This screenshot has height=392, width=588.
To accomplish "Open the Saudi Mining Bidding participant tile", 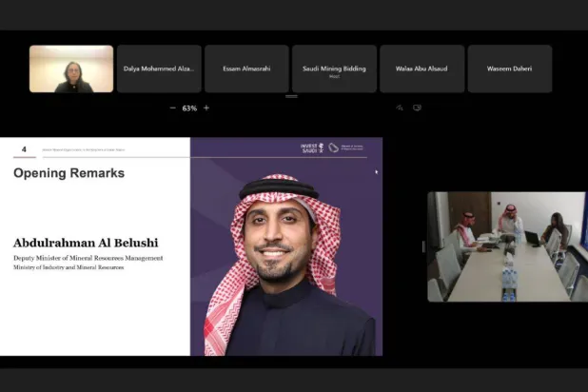I will (334, 69).
